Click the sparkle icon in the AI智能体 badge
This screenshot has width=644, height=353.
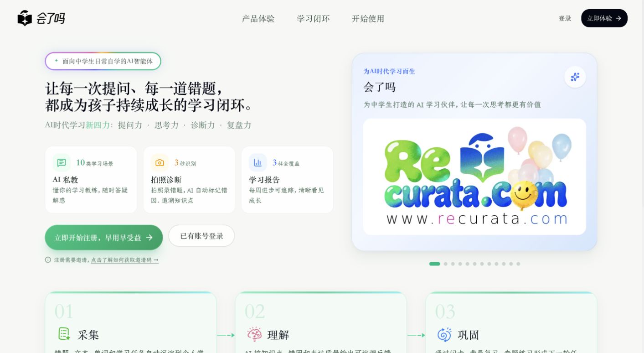tap(57, 60)
